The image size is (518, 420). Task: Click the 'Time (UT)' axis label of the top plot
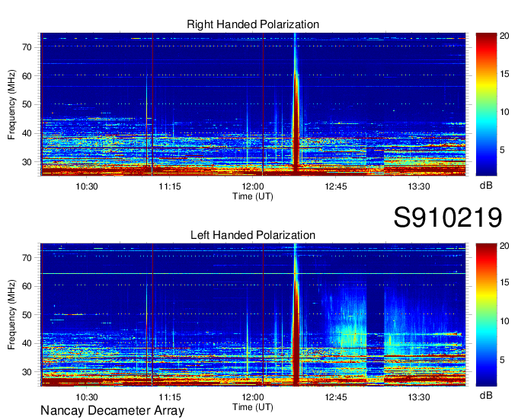(x=253, y=196)
